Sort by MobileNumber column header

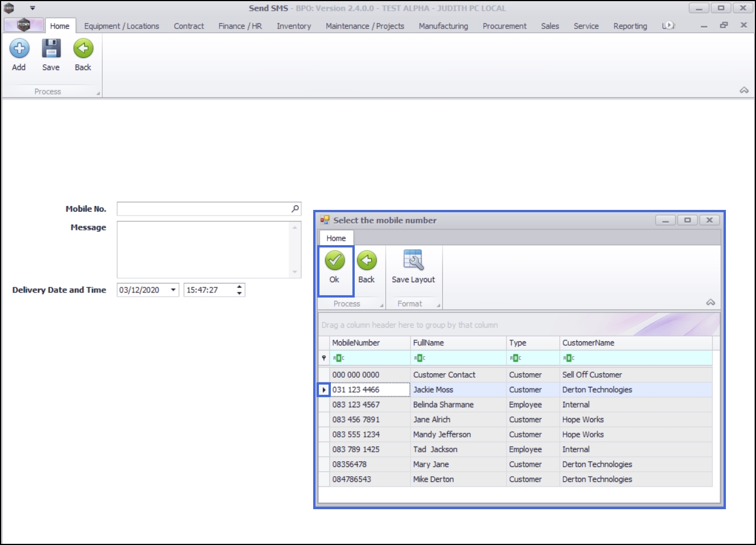tap(369, 343)
